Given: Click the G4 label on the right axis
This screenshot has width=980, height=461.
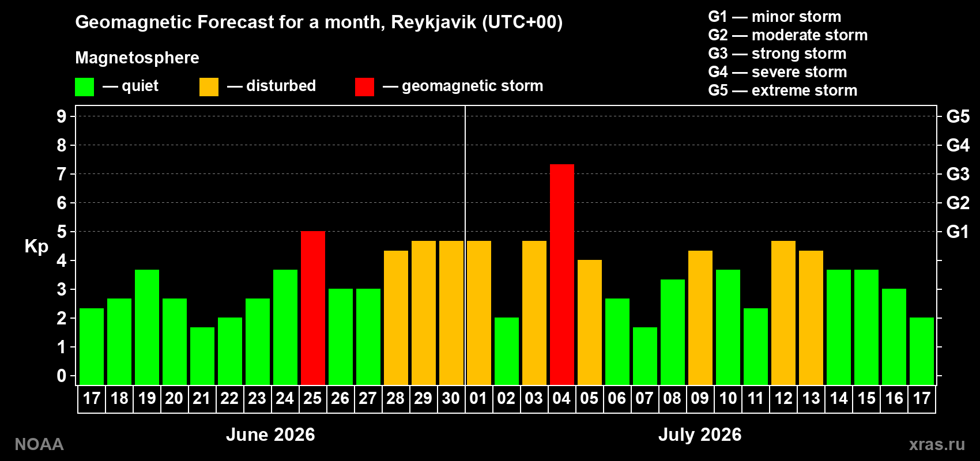Looking at the screenshot, I should pos(958,145).
